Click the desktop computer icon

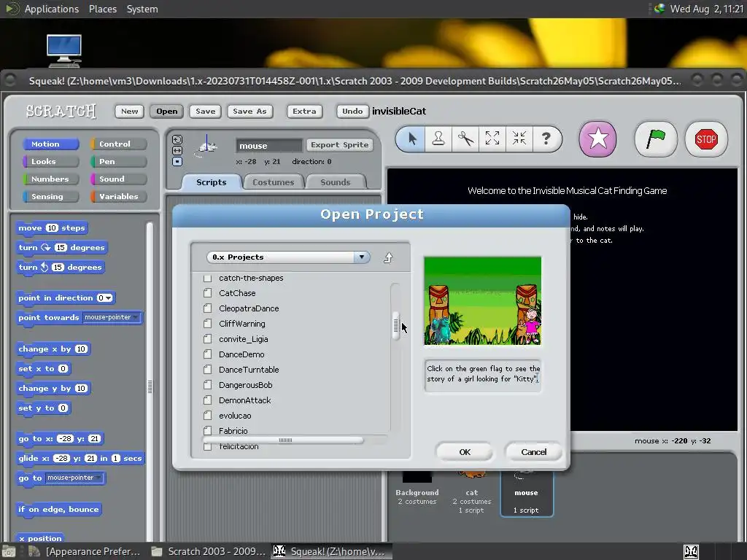pyautogui.click(x=64, y=50)
